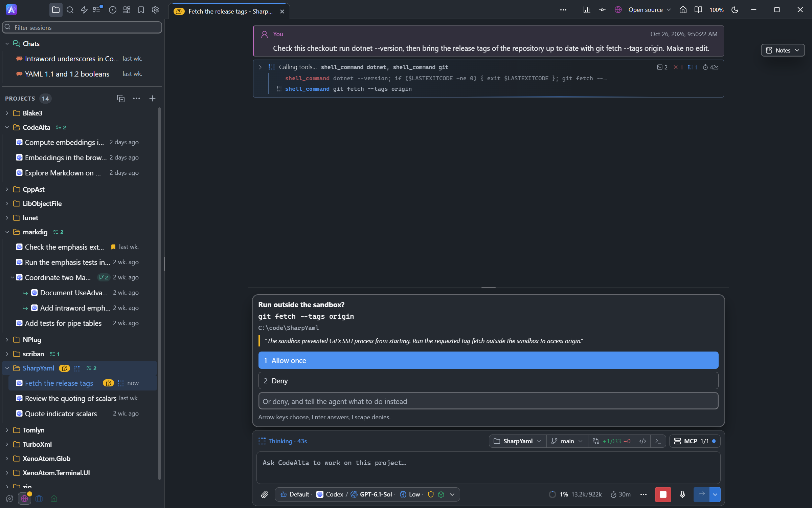Toggle dark mode moon icon
Image resolution: width=812 pixels, height=508 pixels.
pyautogui.click(x=735, y=10)
